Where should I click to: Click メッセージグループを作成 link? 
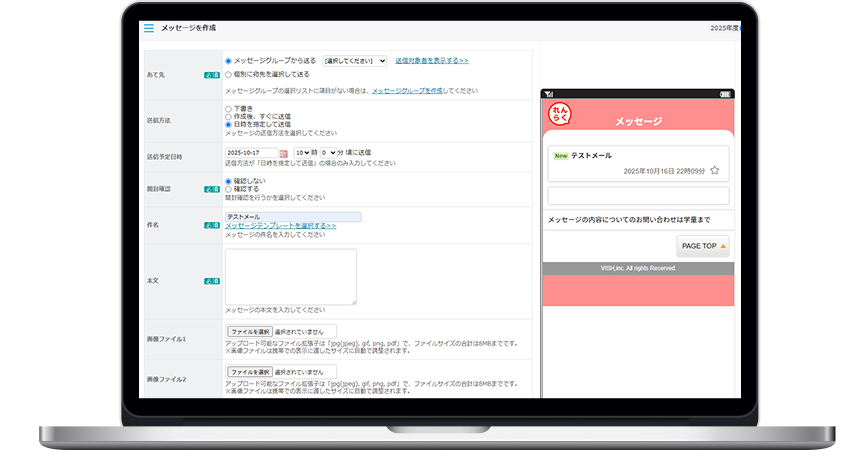click(x=407, y=91)
